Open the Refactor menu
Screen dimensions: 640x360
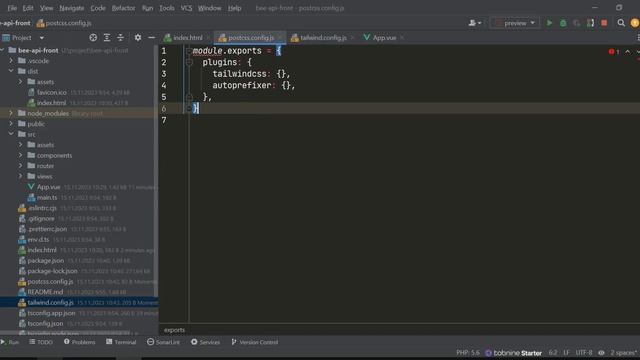click(123, 8)
